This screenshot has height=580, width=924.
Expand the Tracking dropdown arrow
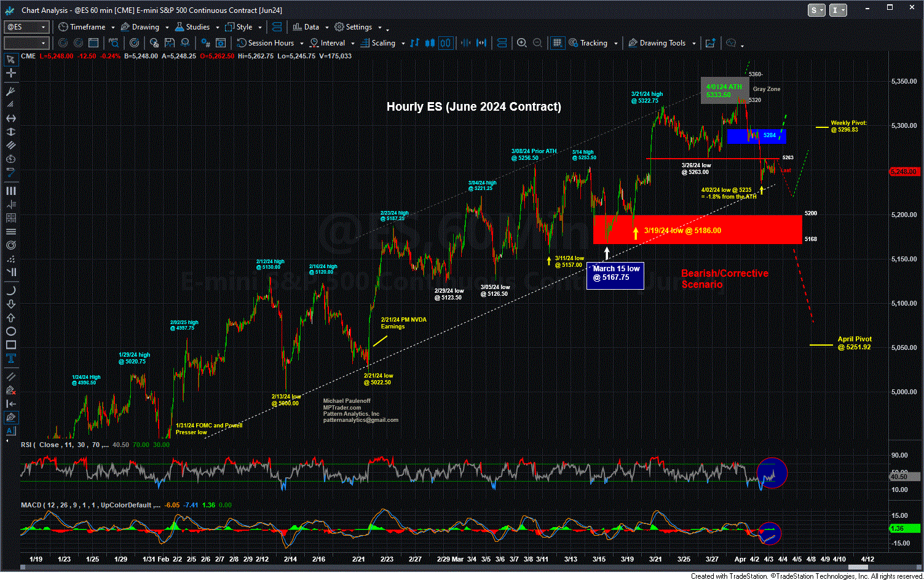(x=616, y=44)
